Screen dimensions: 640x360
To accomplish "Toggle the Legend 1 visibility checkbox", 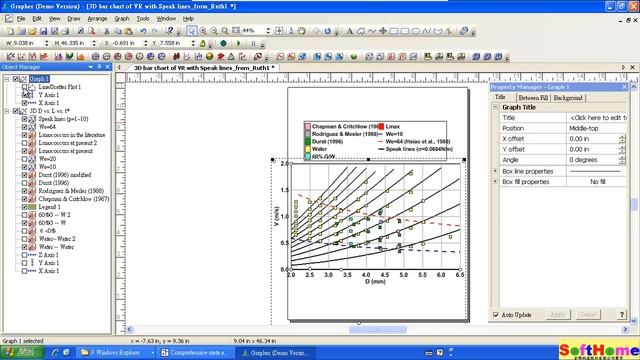I will [24, 207].
